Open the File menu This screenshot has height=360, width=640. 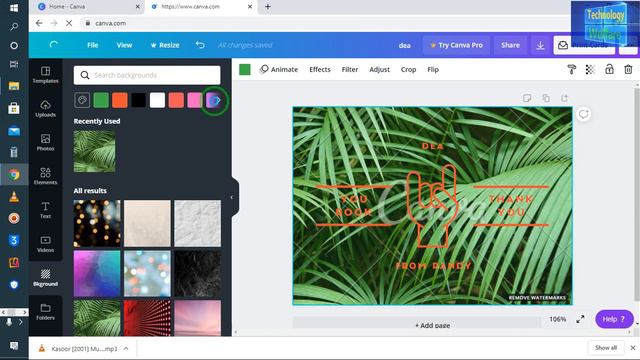[93, 45]
